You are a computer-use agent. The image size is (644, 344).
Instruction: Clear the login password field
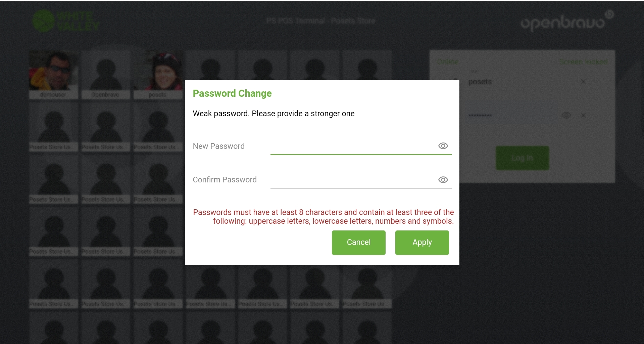click(583, 116)
